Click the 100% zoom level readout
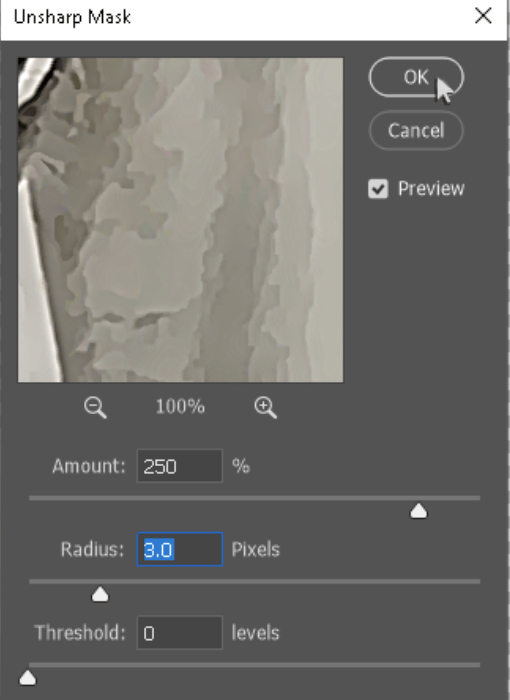 coord(180,407)
